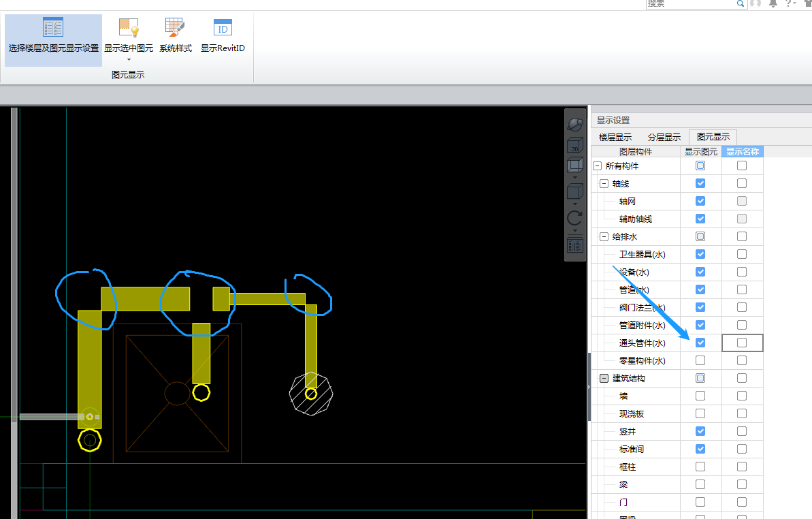Click the 图层构件 column header
The image size is (812, 519).
636,152
